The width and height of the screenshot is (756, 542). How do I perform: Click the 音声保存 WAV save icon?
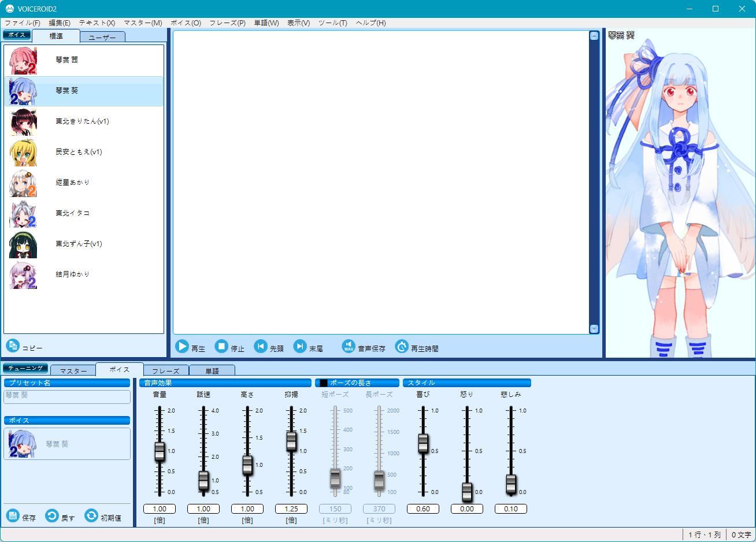tap(348, 346)
